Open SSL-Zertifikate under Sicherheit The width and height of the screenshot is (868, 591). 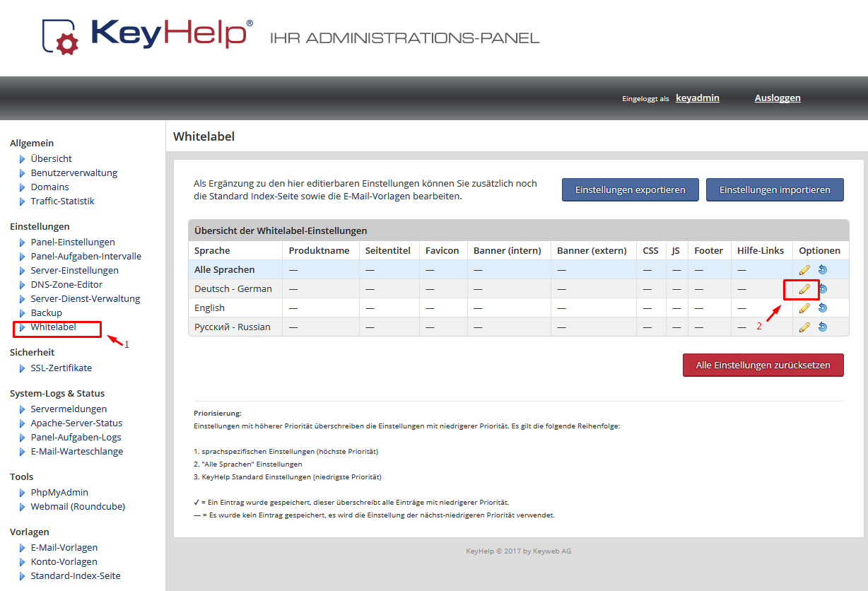tap(61, 368)
